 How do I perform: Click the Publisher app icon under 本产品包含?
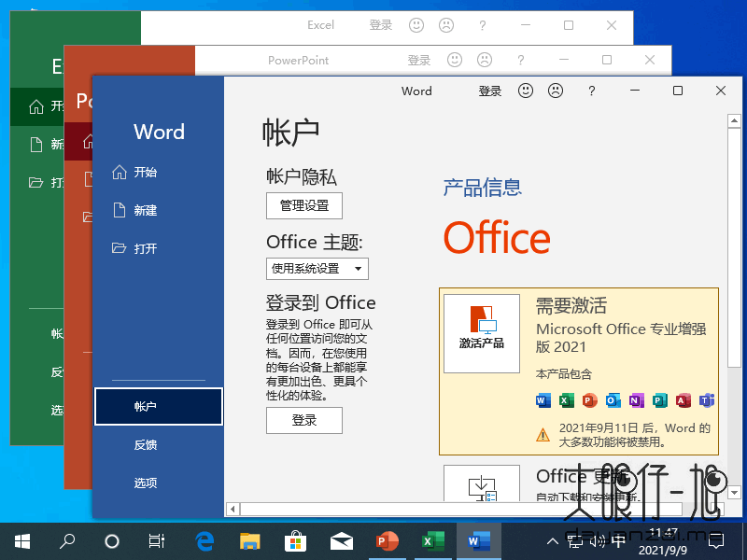(x=660, y=400)
